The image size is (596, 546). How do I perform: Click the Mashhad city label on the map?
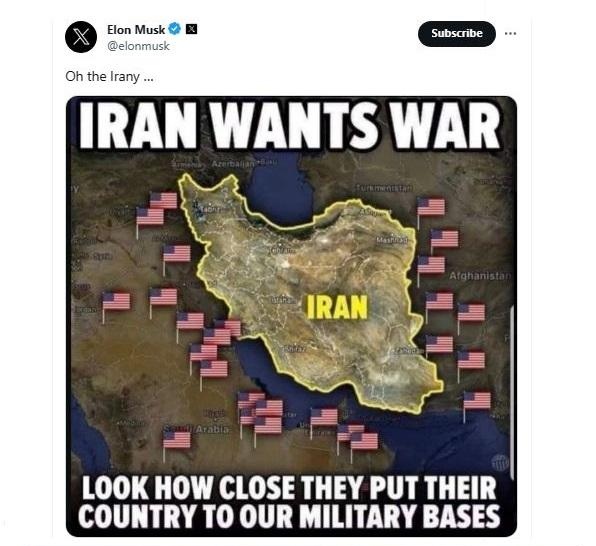click(392, 240)
